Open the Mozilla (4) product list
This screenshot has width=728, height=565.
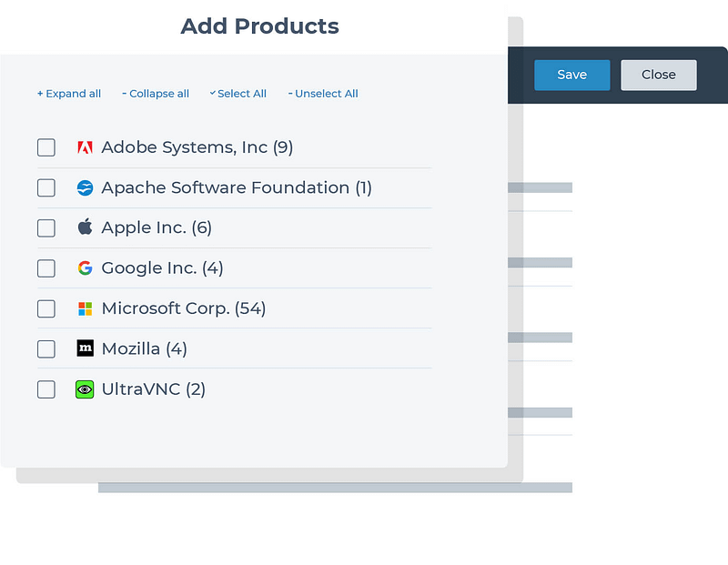click(x=144, y=348)
